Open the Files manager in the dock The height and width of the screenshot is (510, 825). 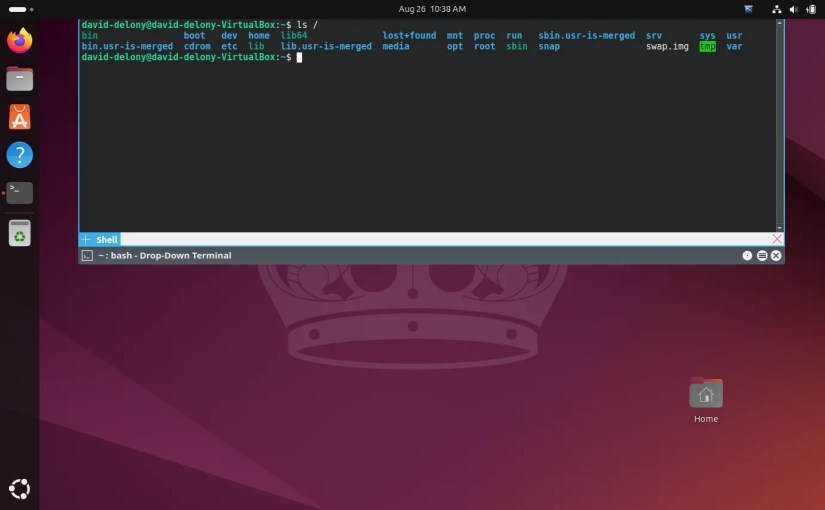click(19, 79)
